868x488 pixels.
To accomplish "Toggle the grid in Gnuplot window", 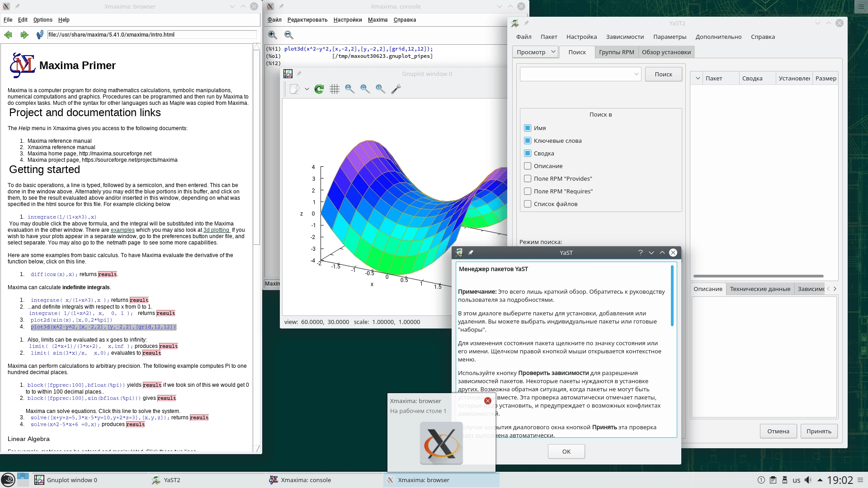I will point(335,89).
